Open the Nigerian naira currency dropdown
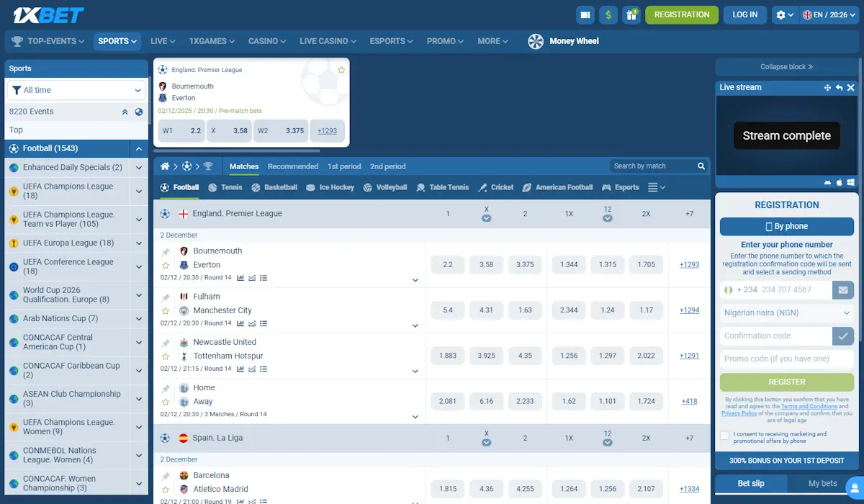Screen dimensions: 864x504 pyautogui.click(x=786, y=312)
